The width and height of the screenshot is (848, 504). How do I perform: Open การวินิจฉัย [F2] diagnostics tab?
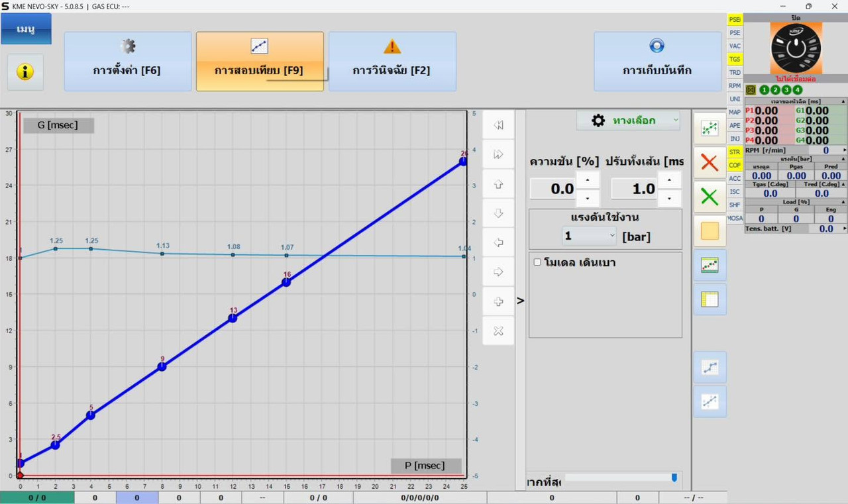click(392, 62)
